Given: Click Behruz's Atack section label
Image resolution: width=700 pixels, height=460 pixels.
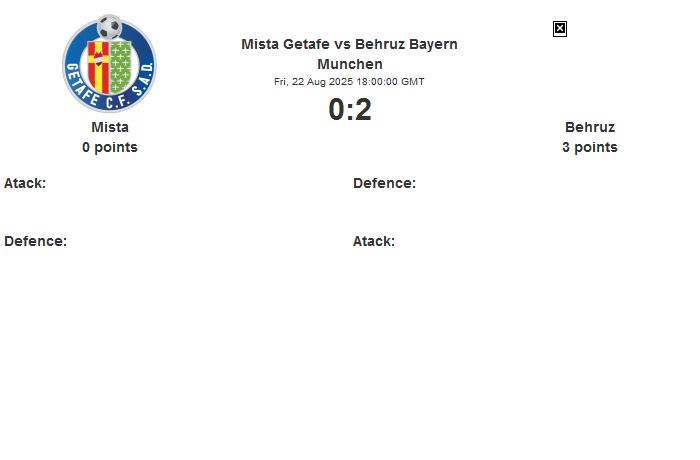Looking at the screenshot, I should click(374, 241).
